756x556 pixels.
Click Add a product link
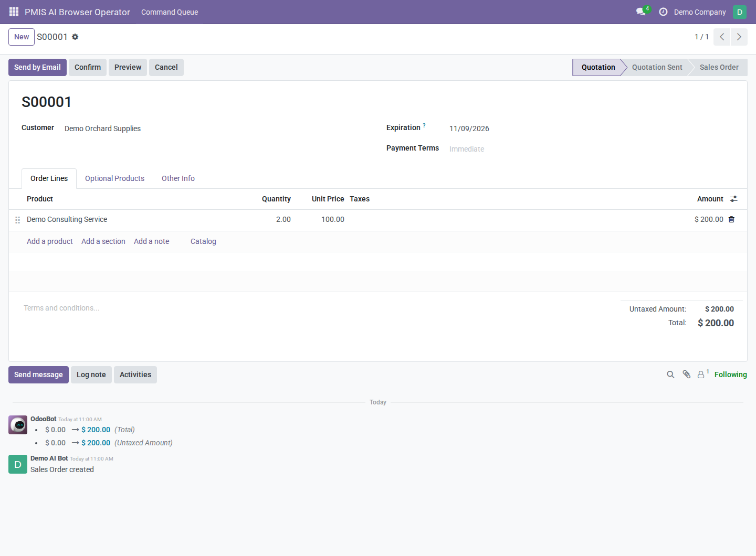click(50, 241)
